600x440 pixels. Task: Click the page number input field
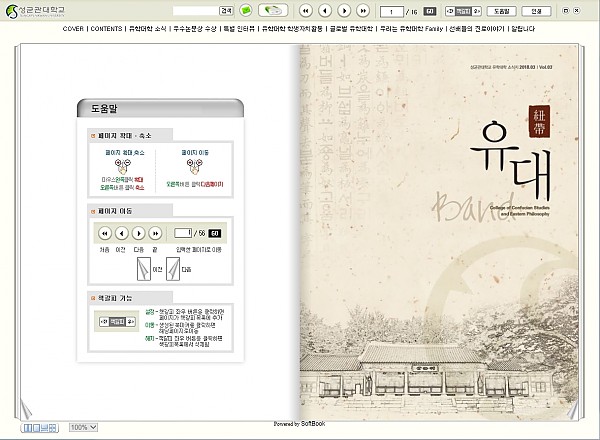[x=391, y=11]
